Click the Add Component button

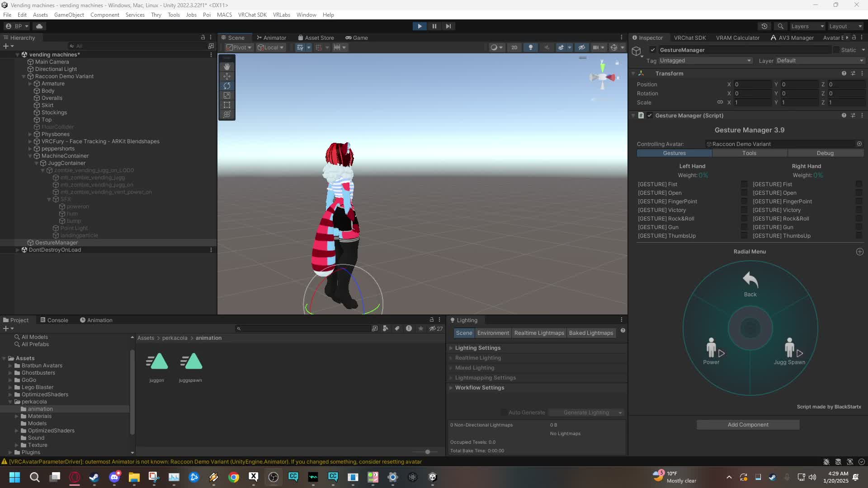click(x=748, y=425)
